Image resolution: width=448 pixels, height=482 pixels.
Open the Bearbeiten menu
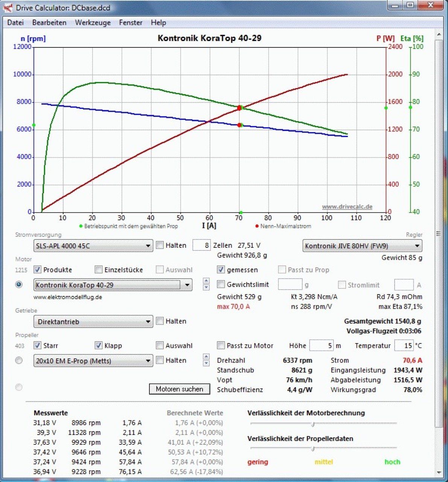[x=49, y=23]
